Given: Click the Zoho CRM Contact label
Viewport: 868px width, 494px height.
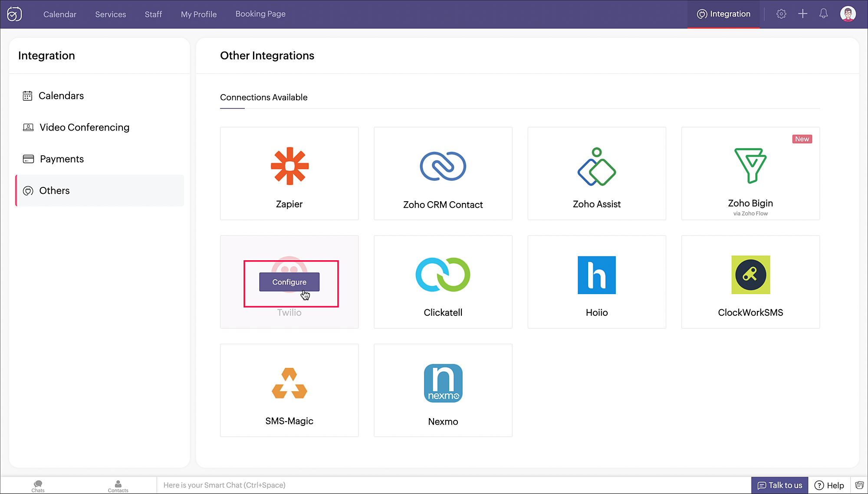Looking at the screenshot, I should pos(443,205).
